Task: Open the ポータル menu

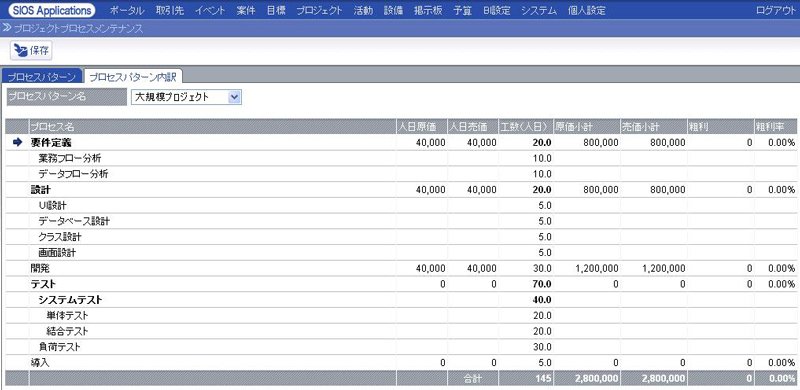Action: pos(127,11)
